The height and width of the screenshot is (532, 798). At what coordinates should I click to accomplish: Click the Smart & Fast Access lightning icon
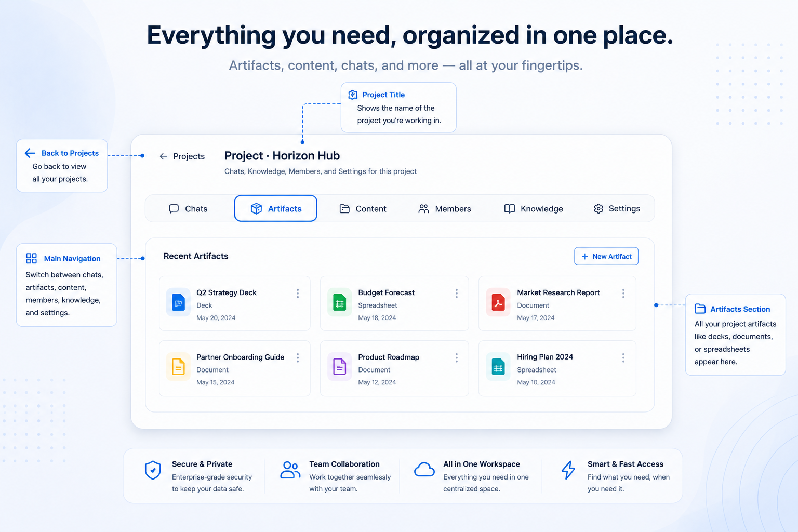(x=568, y=470)
